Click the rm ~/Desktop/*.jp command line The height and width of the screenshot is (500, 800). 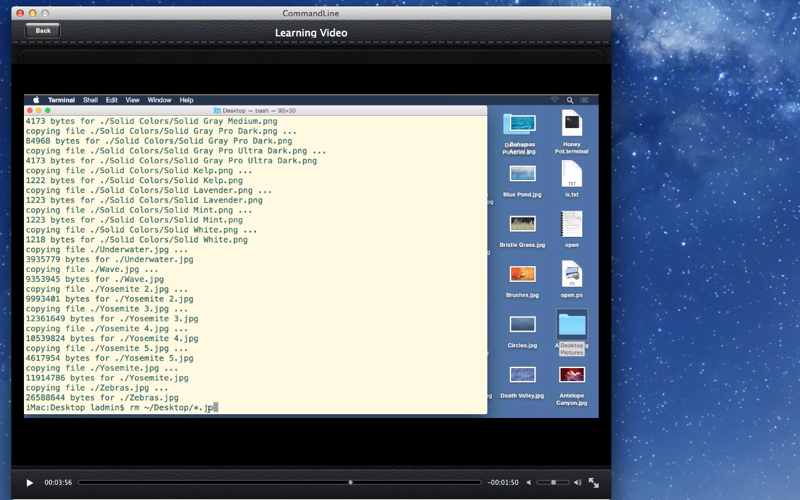[121, 407]
